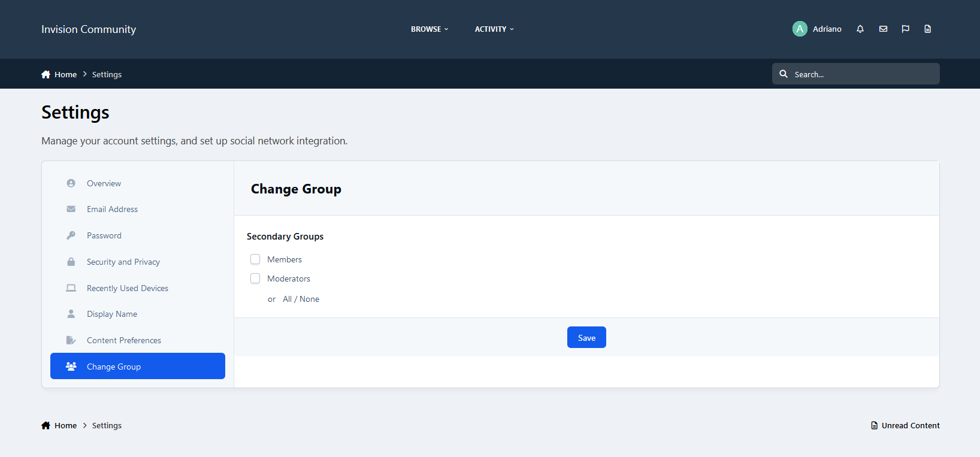Expand the Browse dropdown menu

(x=429, y=29)
